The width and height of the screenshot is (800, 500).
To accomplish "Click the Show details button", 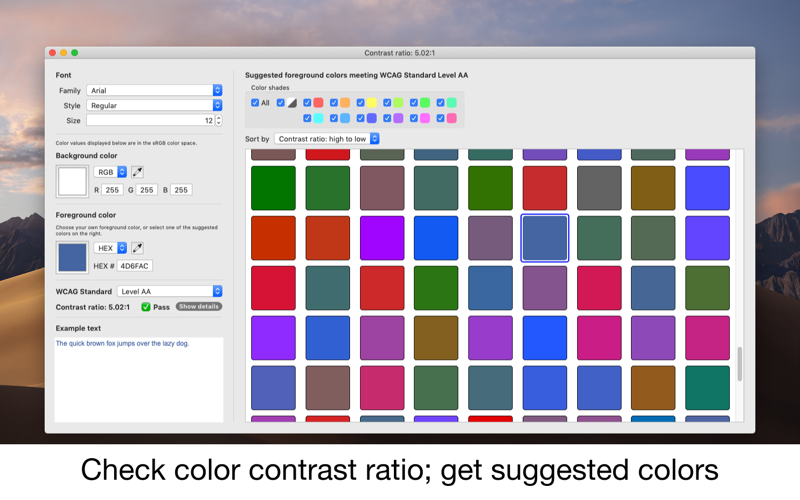I will [x=199, y=307].
